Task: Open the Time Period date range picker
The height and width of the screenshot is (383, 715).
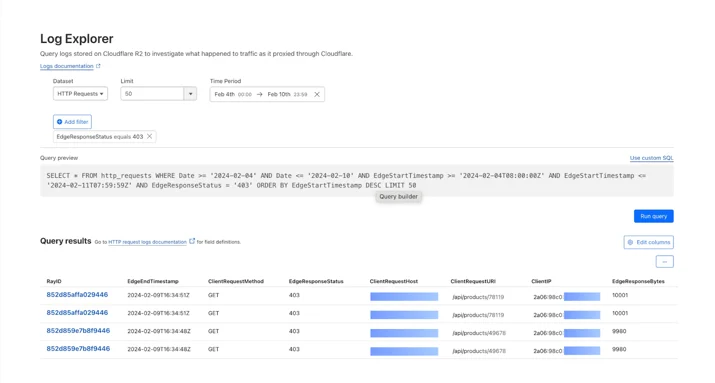Action: pyautogui.click(x=267, y=94)
